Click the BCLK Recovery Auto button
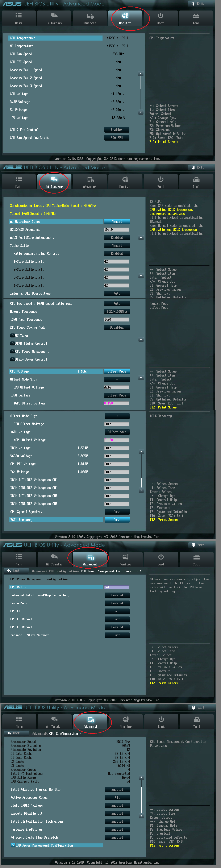 point(117,520)
